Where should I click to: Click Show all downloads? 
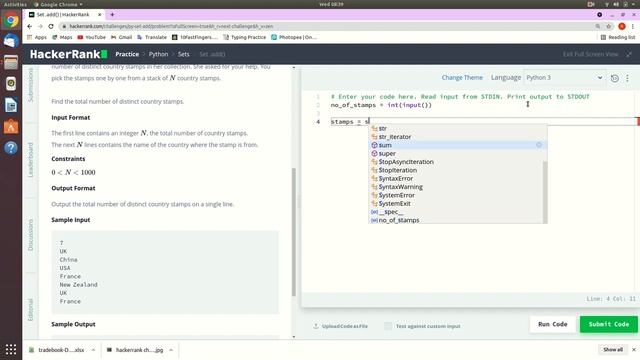click(613, 349)
